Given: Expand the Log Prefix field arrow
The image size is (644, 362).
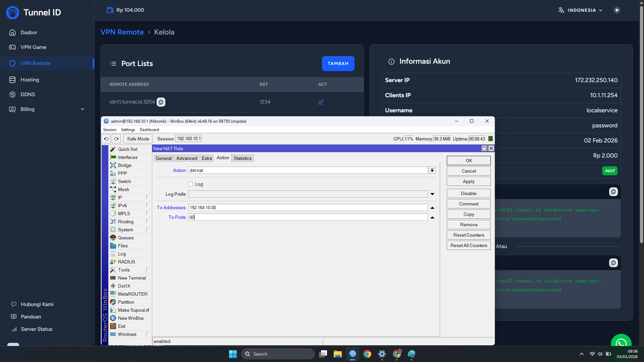Looking at the screenshot, I should (x=432, y=194).
